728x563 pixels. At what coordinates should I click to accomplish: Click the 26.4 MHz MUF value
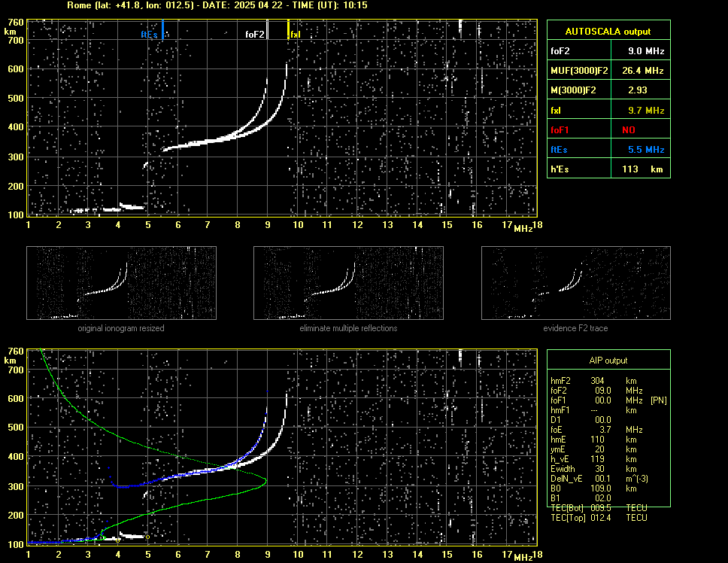click(642, 71)
